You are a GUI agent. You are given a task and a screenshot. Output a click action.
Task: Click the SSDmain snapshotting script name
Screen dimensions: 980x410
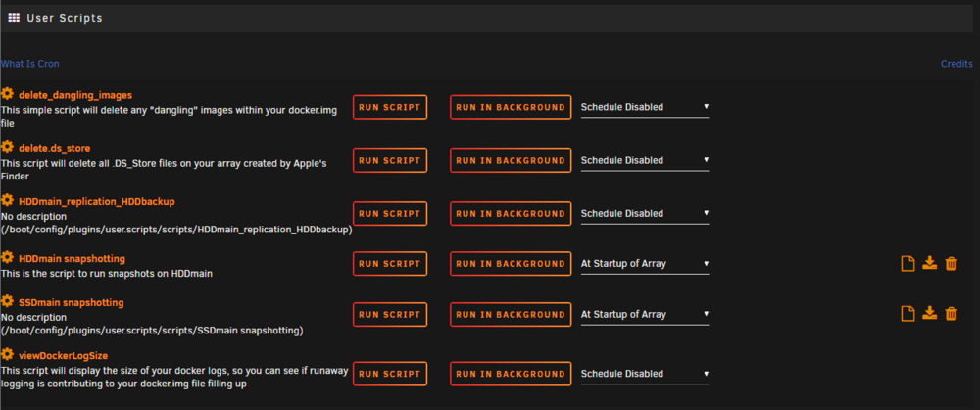pos(72,302)
